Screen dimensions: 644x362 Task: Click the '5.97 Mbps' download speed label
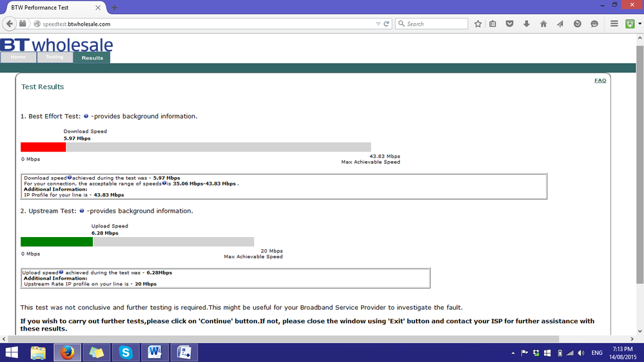77,138
